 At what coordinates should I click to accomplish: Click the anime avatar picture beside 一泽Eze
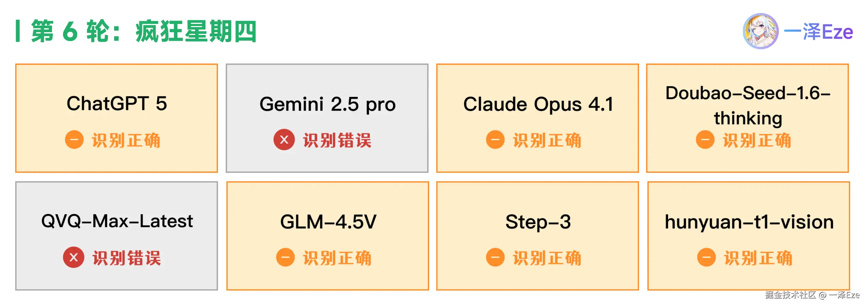coord(760,31)
